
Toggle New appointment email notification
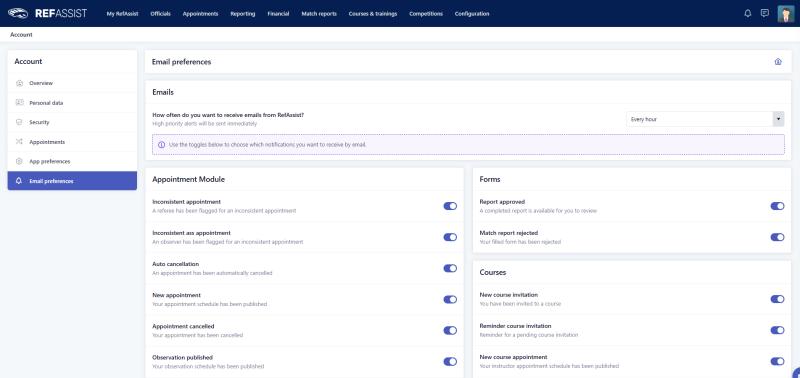(x=450, y=299)
